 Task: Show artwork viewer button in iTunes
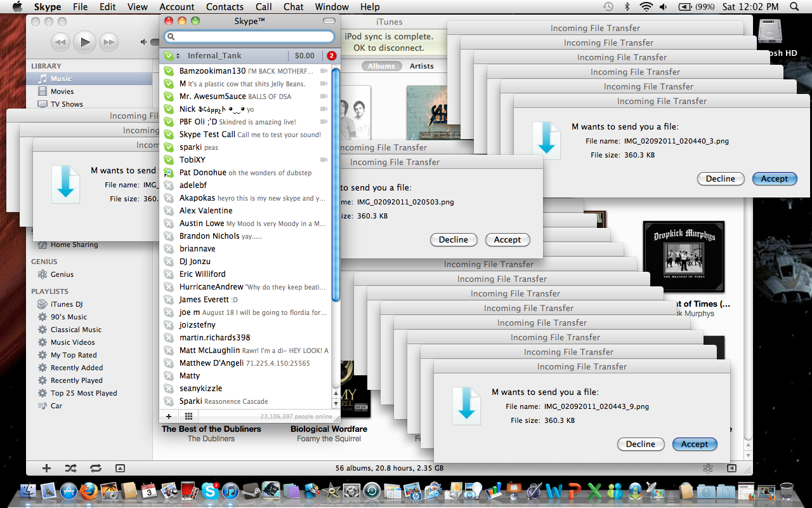[120, 468]
